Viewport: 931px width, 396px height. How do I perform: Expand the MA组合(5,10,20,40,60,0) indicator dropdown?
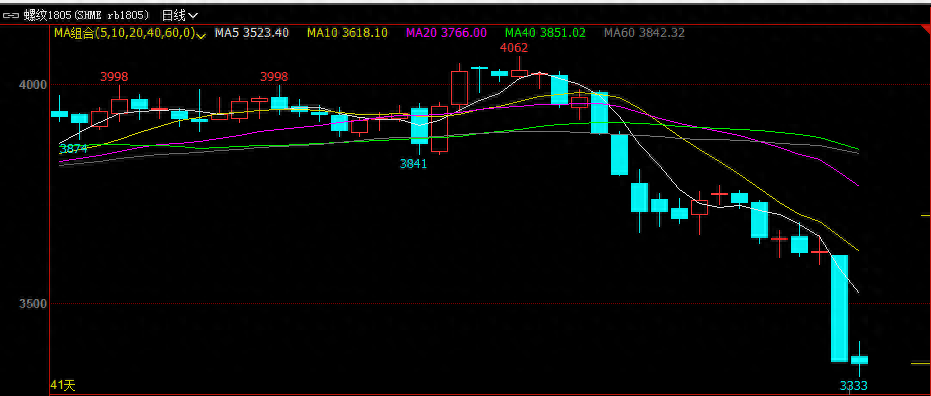click(130, 33)
